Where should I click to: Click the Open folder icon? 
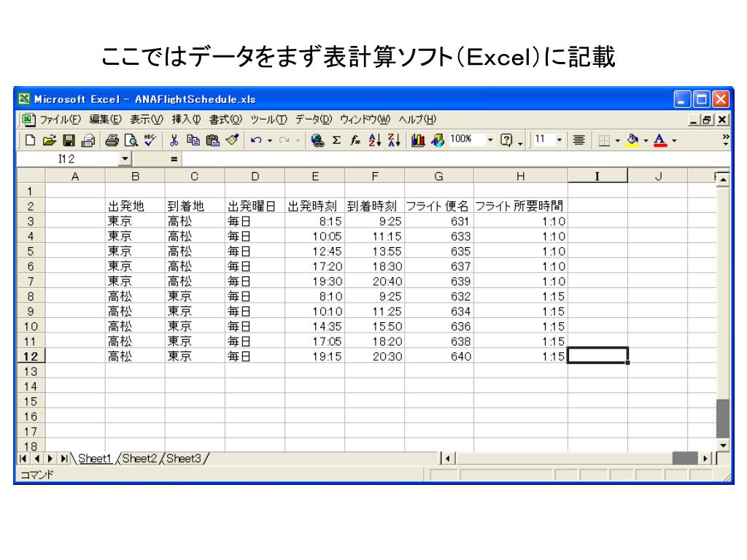(x=49, y=140)
